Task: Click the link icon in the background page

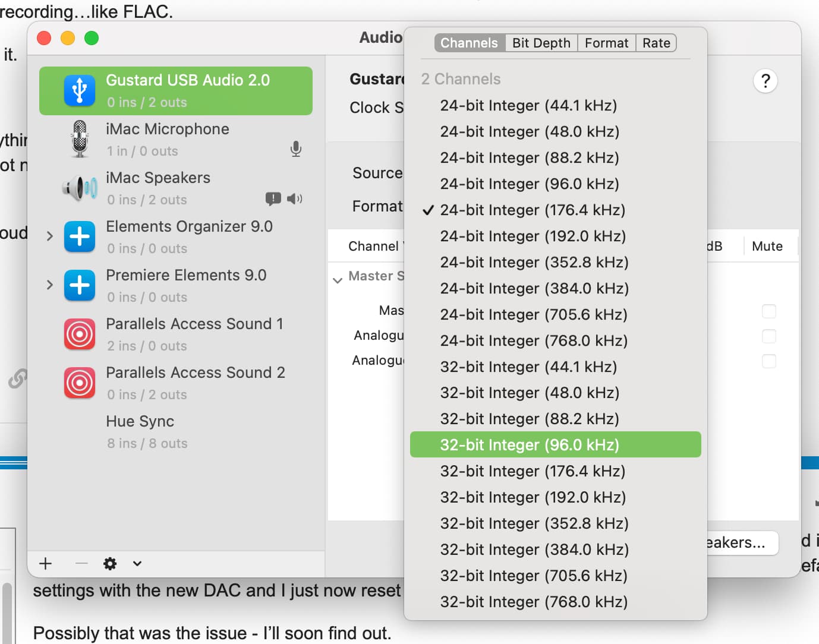Action: click(x=18, y=378)
